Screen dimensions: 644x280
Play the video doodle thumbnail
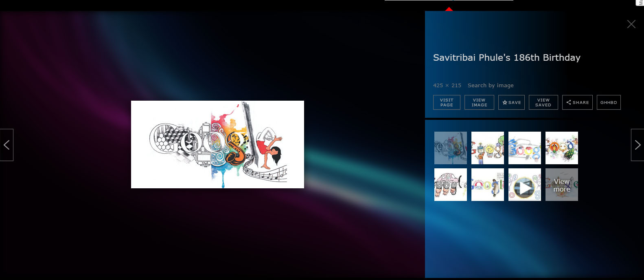pyautogui.click(x=525, y=185)
